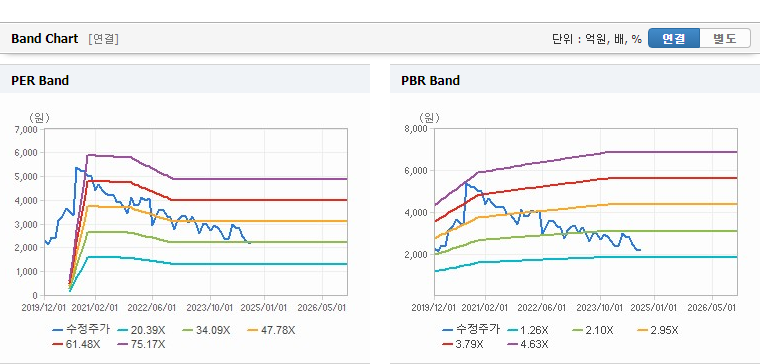
Task: Toggle 수정주가 series in PER Band legend
Action: click(x=81, y=330)
